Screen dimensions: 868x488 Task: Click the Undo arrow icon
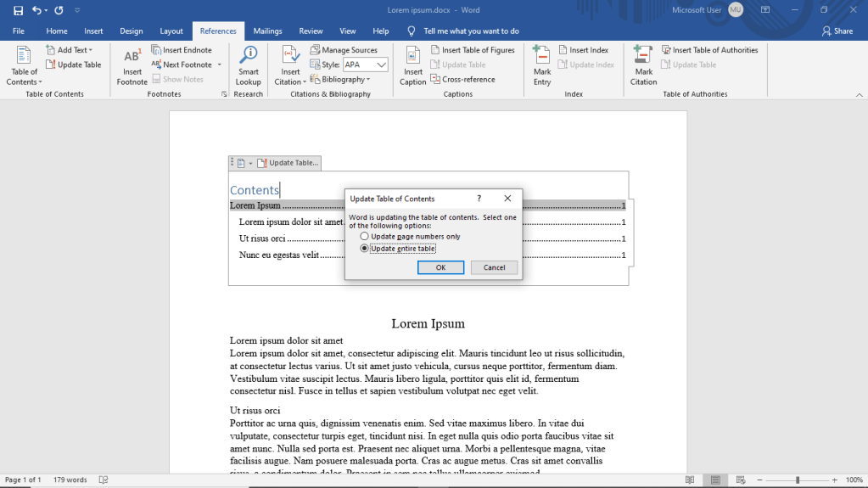[36, 10]
